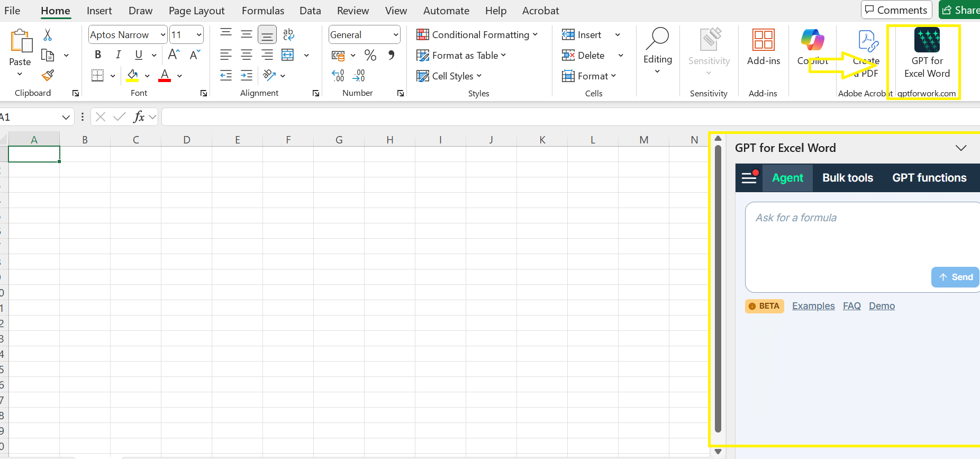
Task: Apply yellow fill color bucket
Action: coord(132,76)
